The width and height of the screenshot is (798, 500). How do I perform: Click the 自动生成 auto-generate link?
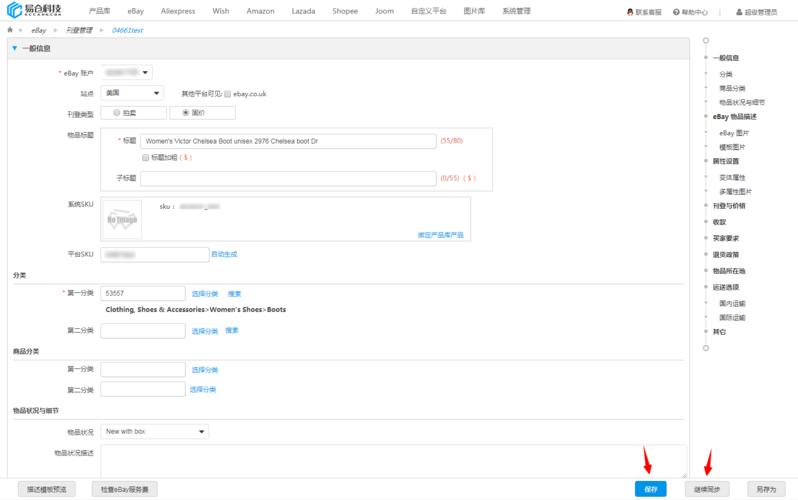[x=224, y=254]
